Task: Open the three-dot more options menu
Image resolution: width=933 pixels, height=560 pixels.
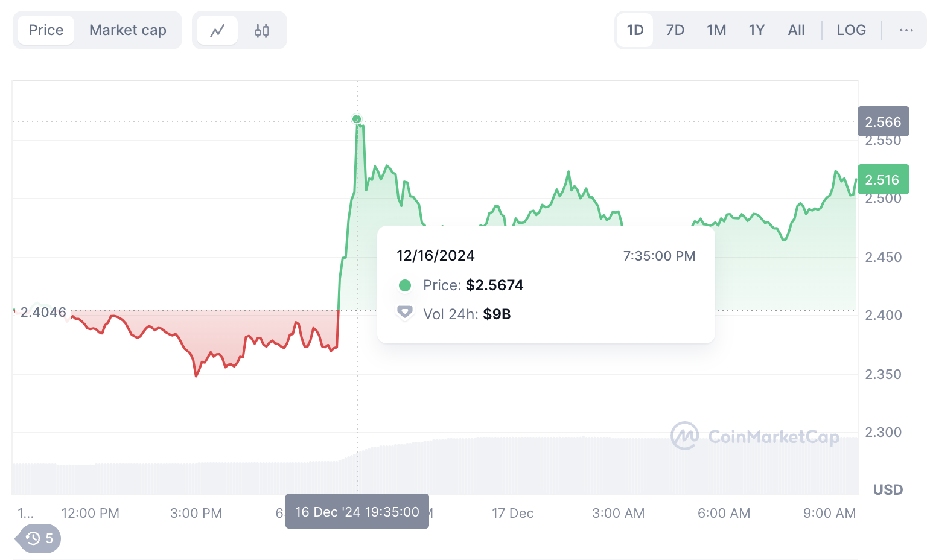Action: 906,30
